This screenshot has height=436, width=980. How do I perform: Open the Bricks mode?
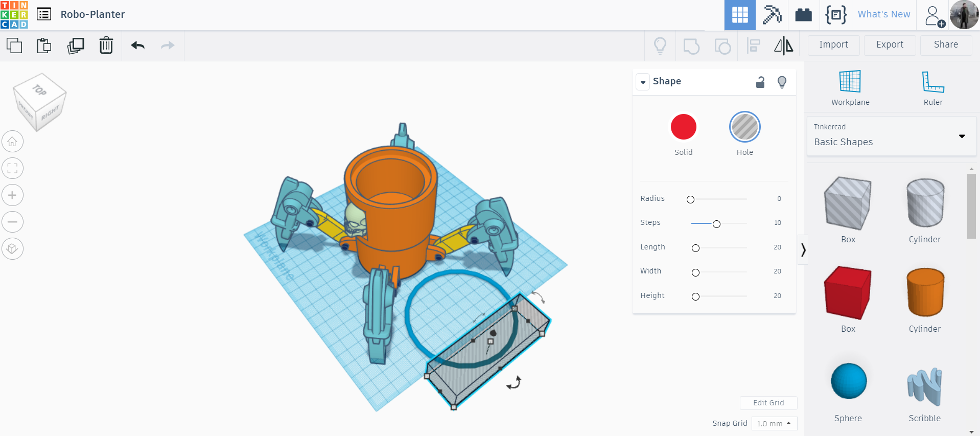tap(804, 15)
